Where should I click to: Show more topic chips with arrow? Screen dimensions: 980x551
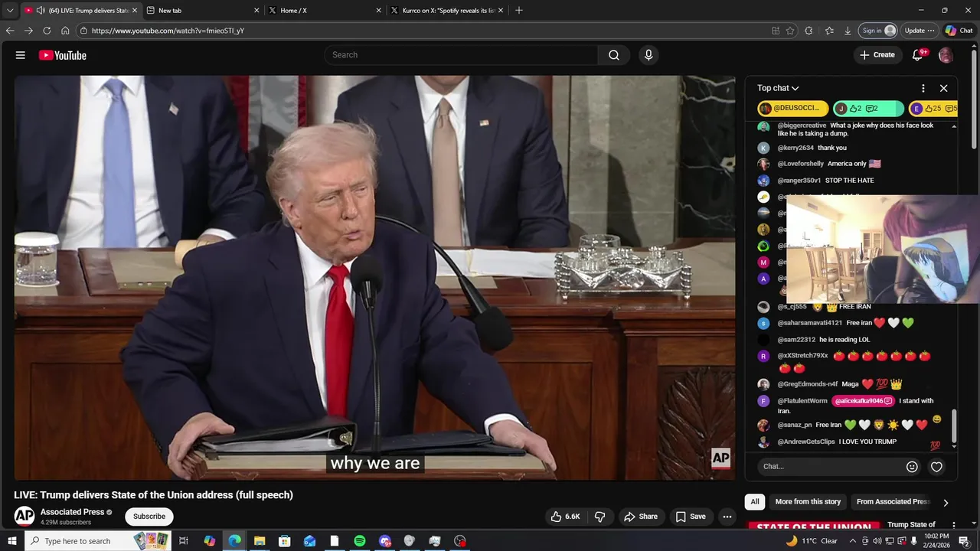pyautogui.click(x=946, y=502)
